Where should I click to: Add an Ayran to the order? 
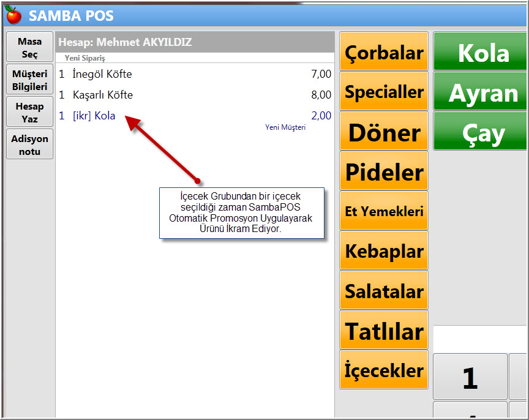pos(480,91)
